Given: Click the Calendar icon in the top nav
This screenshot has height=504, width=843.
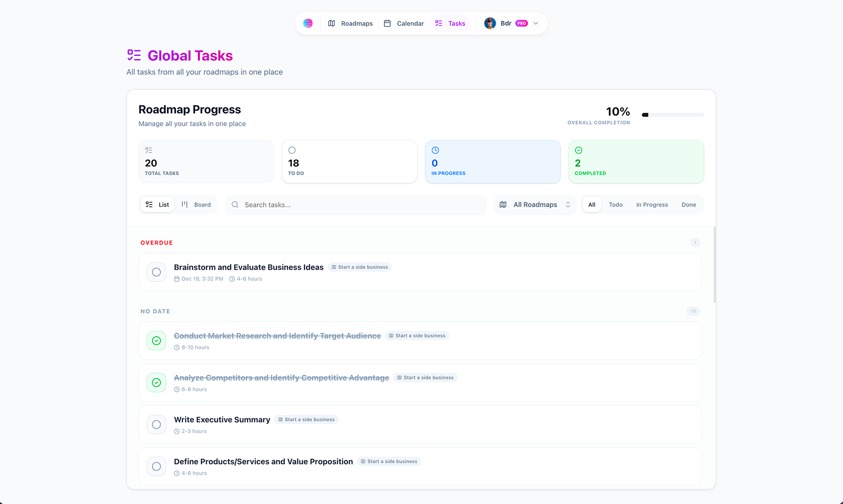Looking at the screenshot, I should tap(387, 23).
